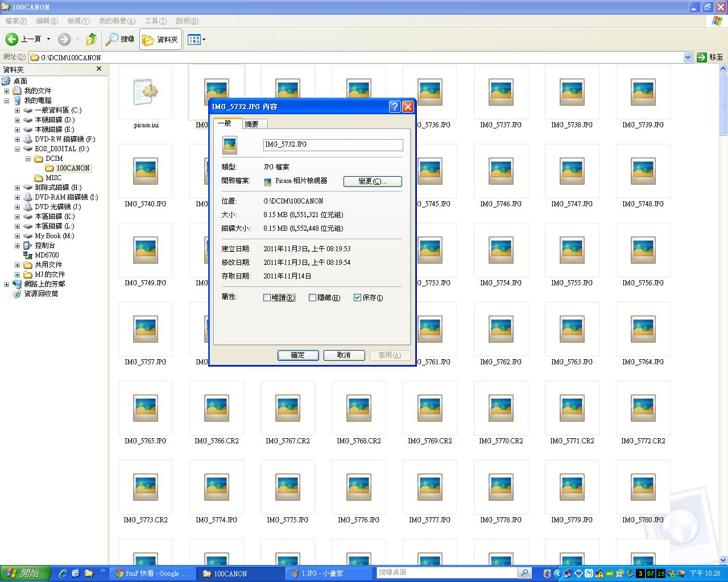This screenshot has height=582, width=728.
Task: Open the 開始 Start menu
Action: coord(25,573)
